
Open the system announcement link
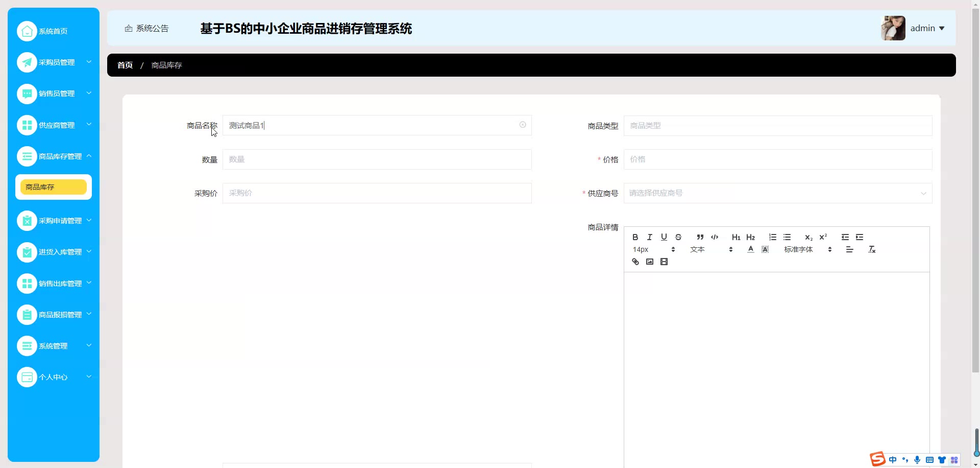tap(147, 29)
